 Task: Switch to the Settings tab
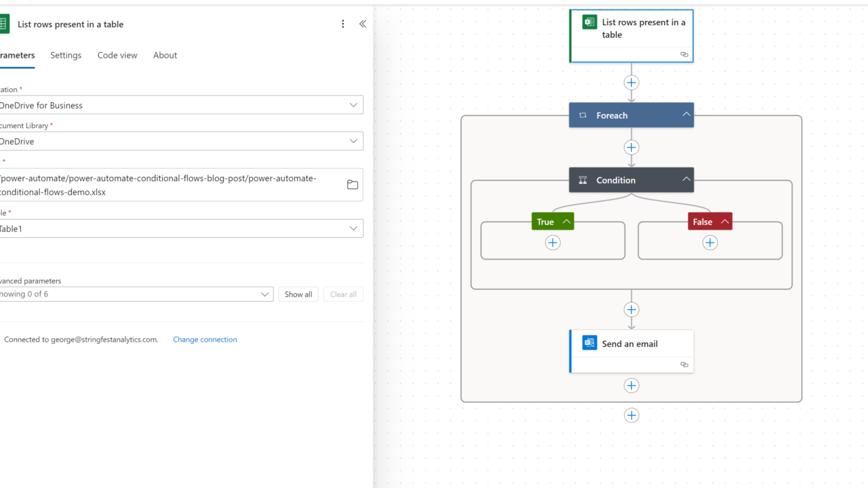pyautogui.click(x=66, y=56)
